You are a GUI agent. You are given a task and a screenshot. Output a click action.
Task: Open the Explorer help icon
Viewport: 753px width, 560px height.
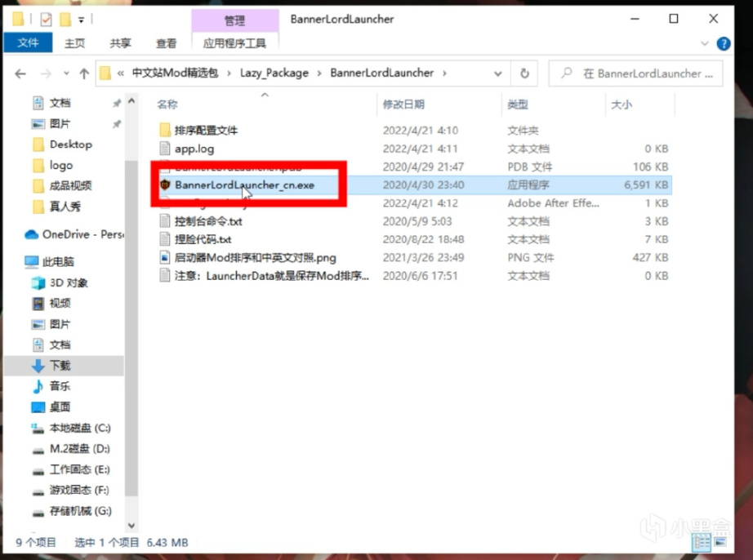pos(724,43)
